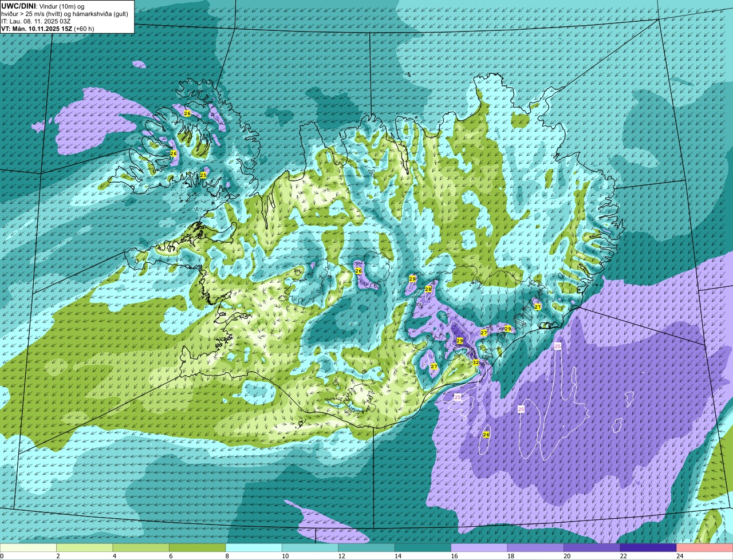Select the 12–14 teal legend swatch
Viewport: 733px width, 560px height.
coord(366,548)
